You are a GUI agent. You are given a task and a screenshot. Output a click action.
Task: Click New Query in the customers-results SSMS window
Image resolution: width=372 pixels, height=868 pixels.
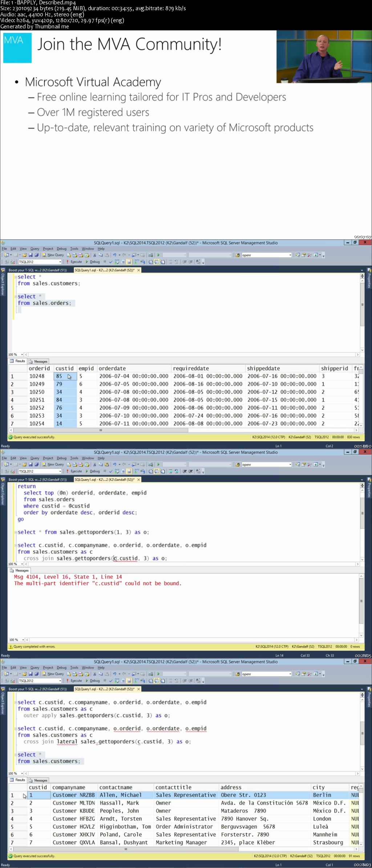click(53, 674)
